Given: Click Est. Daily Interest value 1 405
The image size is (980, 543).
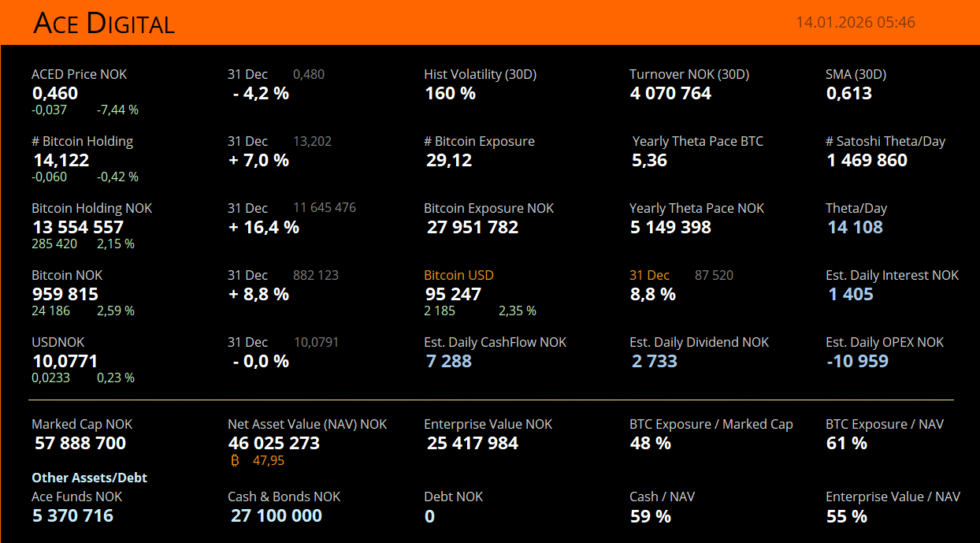Looking at the screenshot, I should [852, 294].
